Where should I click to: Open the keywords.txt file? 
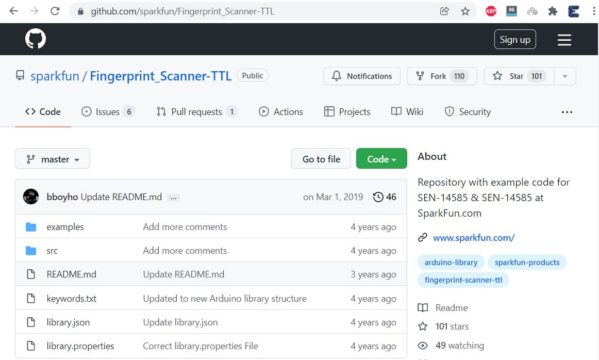(71, 298)
